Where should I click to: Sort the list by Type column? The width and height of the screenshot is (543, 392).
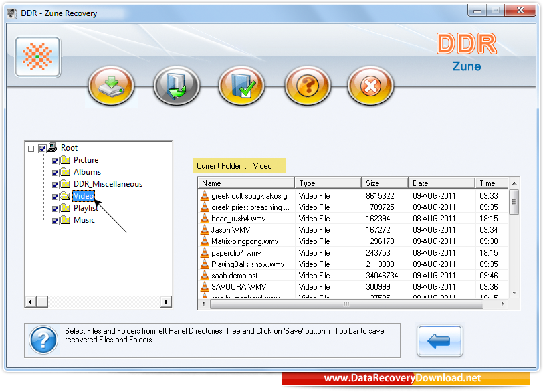[328, 183]
